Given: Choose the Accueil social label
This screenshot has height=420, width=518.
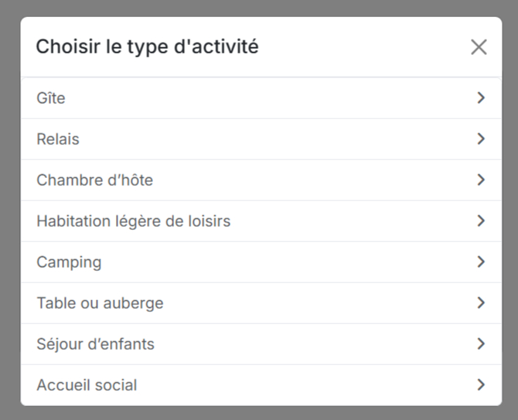Looking at the screenshot, I should [x=87, y=384].
